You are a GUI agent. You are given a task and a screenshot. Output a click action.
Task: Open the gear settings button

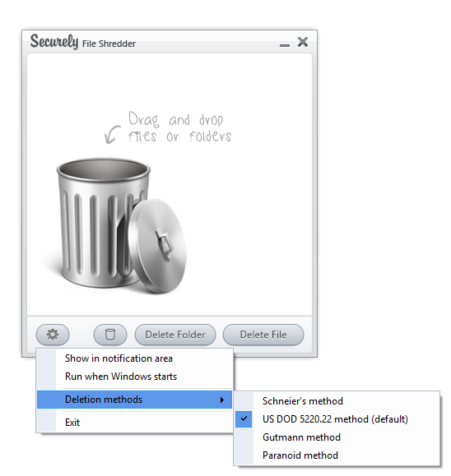click(53, 335)
